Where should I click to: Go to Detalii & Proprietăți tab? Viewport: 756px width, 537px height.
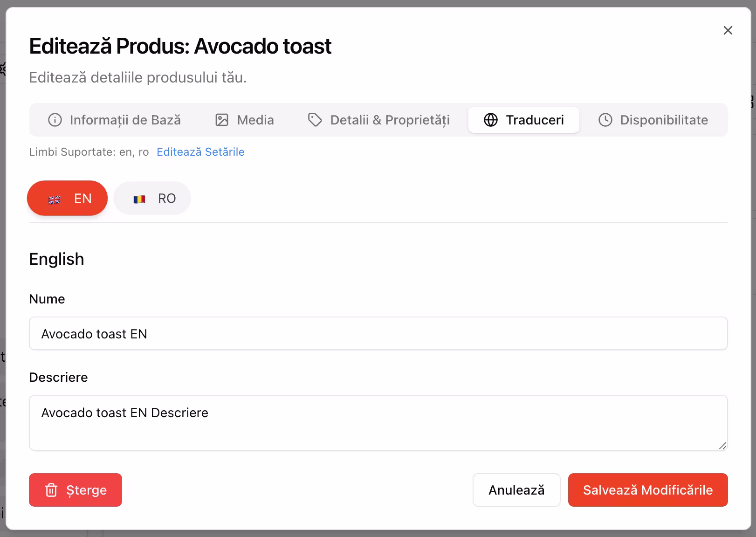coord(379,120)
